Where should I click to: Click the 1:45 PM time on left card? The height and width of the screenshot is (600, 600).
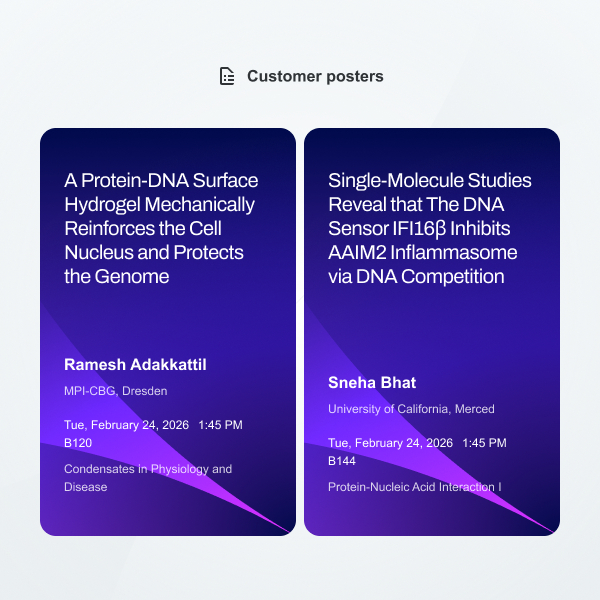220,425
